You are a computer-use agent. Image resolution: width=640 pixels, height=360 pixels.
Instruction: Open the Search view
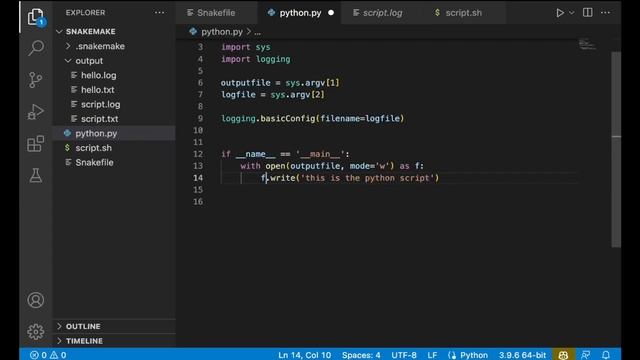[36, 48]
